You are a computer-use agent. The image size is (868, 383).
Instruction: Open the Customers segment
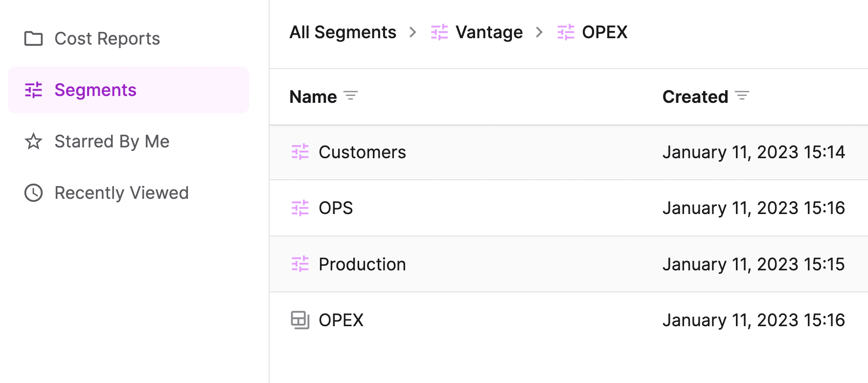tap(362, 152)
